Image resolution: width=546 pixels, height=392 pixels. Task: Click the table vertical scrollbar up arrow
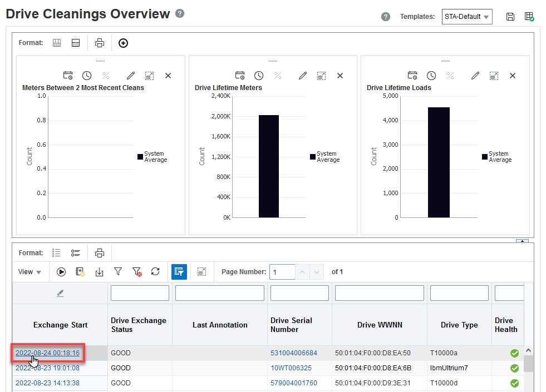coord(528,350)
